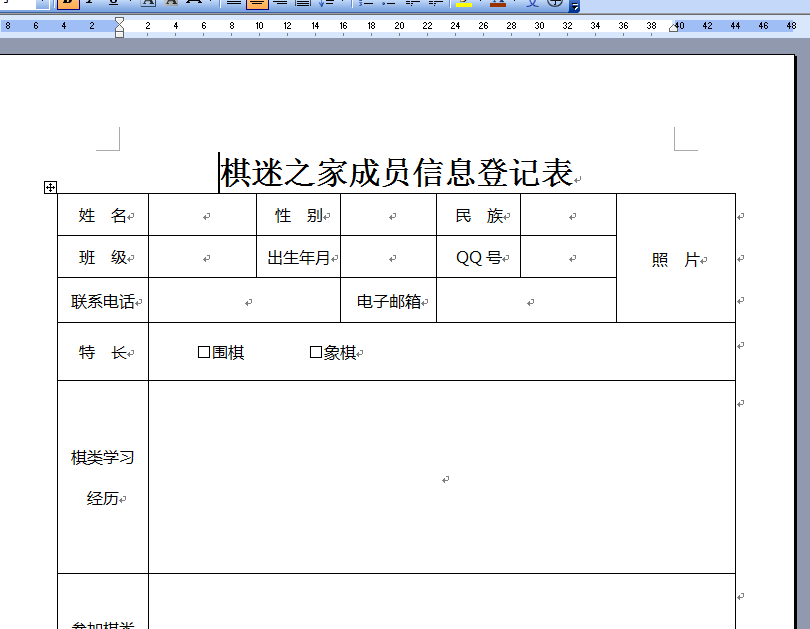The height and width of the screenshot is (629, 810).
Task: Click the 棋类学习 text line
Action: (x=102, y=457)
